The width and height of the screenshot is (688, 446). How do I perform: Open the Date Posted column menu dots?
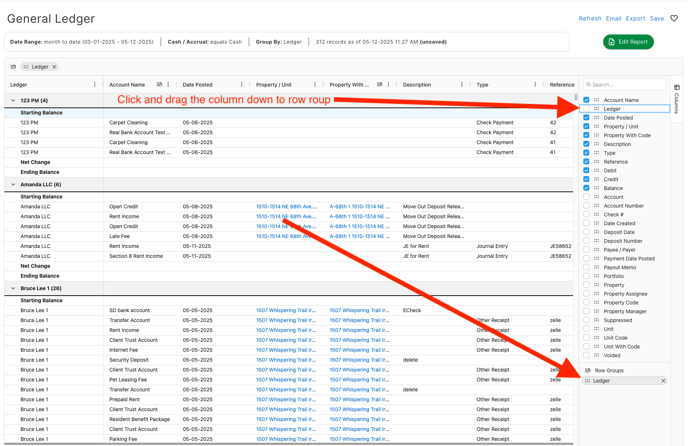(242, 85)
